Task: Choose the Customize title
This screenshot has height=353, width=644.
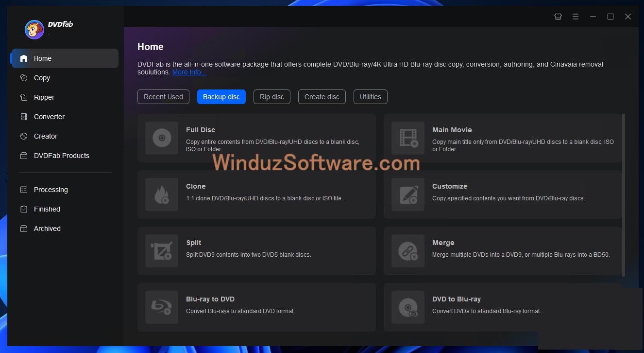Action: tap(450, 186)
